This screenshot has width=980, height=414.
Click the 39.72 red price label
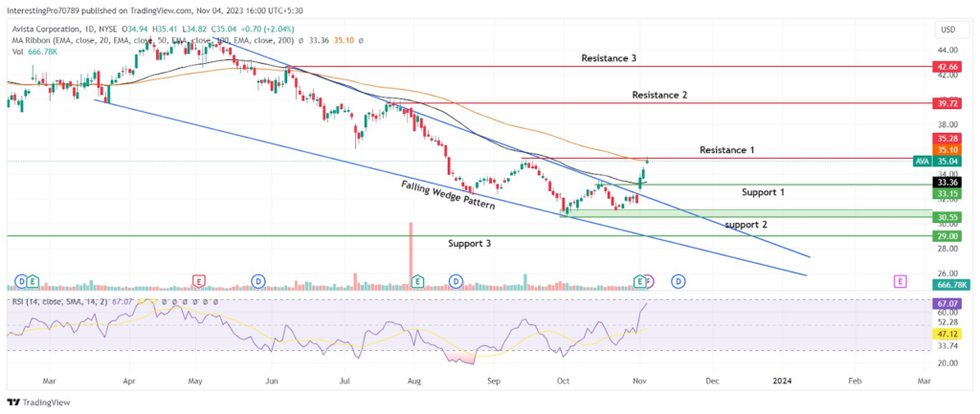[x=945, y=103]
